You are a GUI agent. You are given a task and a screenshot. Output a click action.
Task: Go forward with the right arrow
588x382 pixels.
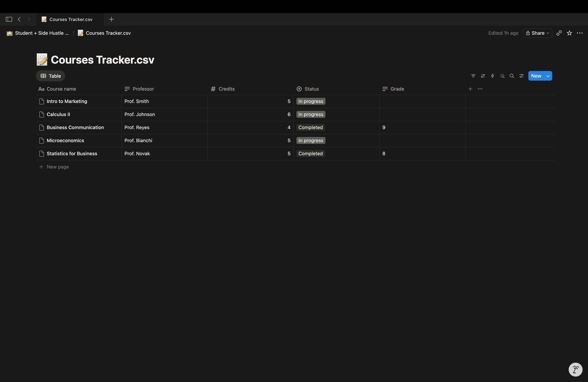point(29,19)
